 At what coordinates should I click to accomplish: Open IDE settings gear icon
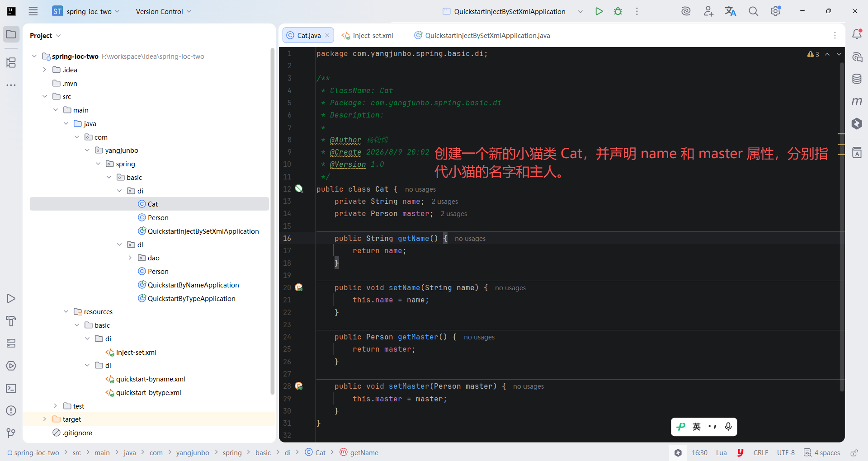(776, 11)
